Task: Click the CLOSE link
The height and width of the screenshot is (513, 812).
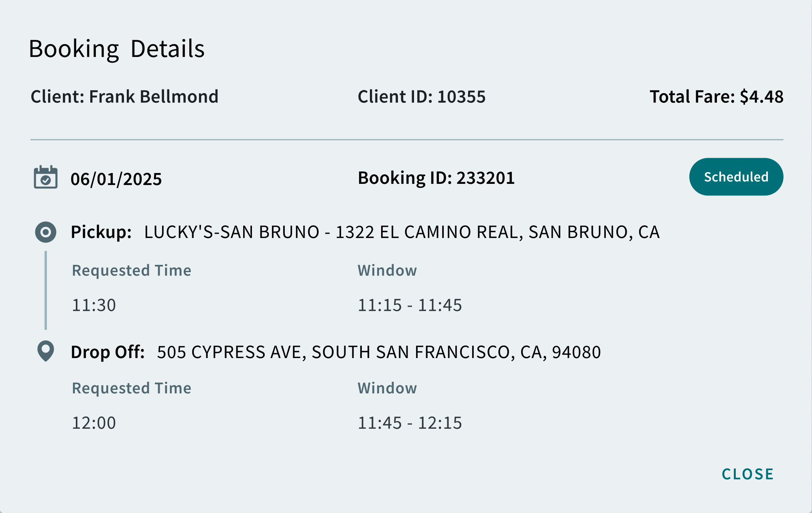Action: coord(748,474)
